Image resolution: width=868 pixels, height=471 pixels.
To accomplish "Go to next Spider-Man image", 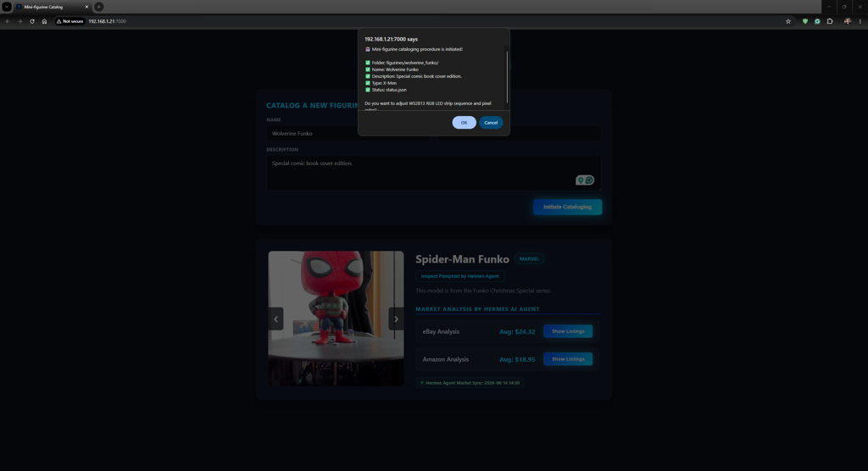I will (x=396, y=319).
